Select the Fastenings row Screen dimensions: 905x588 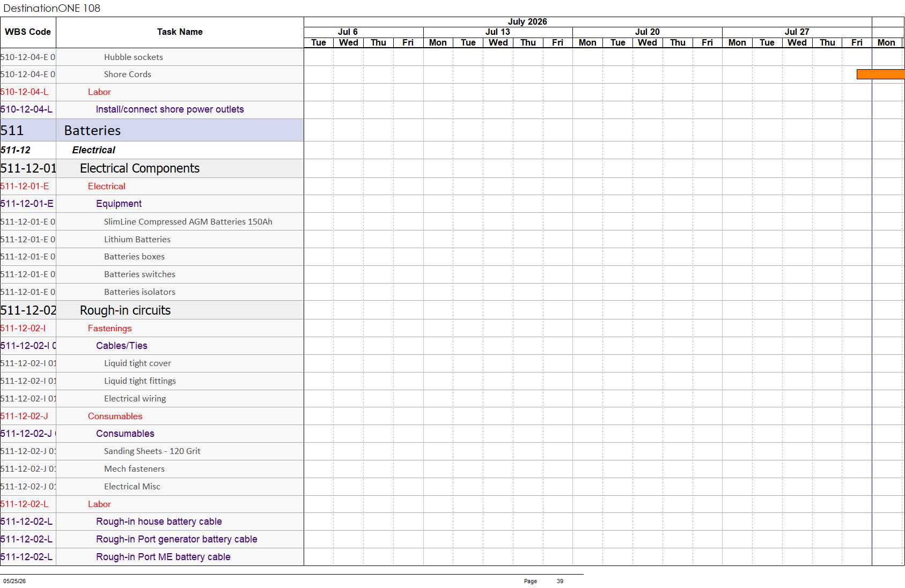tap(152, 329)
